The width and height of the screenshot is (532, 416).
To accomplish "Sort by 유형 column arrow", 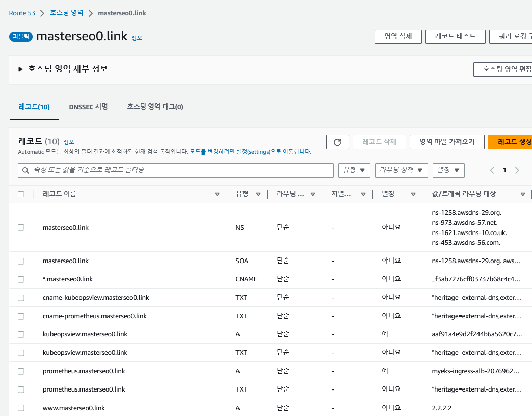I will click(x=258, y=194).
